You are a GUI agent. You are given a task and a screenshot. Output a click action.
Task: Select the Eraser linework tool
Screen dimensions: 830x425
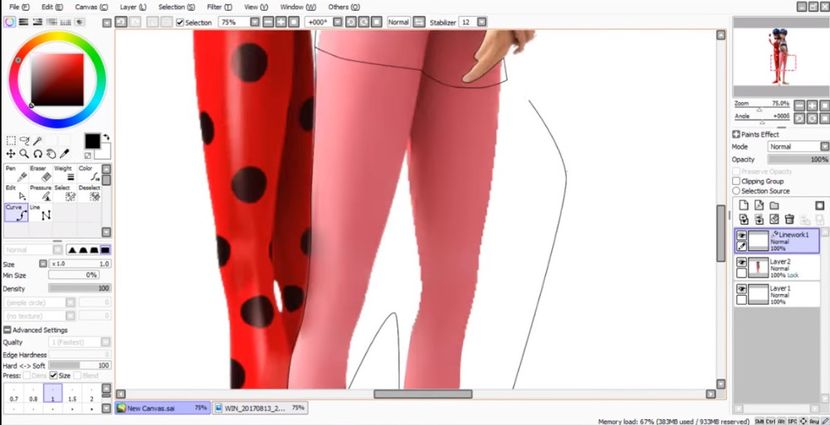(x=40, y=174)
